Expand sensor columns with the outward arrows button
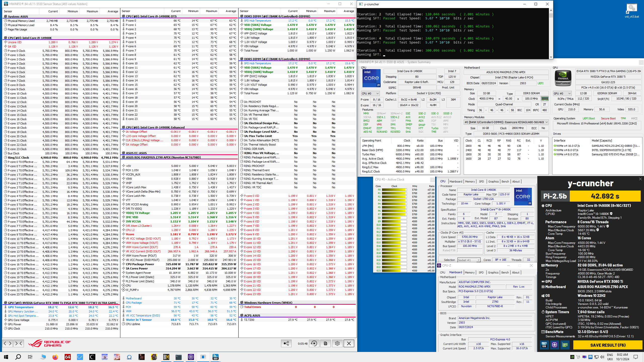The image size is (644, 362). pos(8,343)
